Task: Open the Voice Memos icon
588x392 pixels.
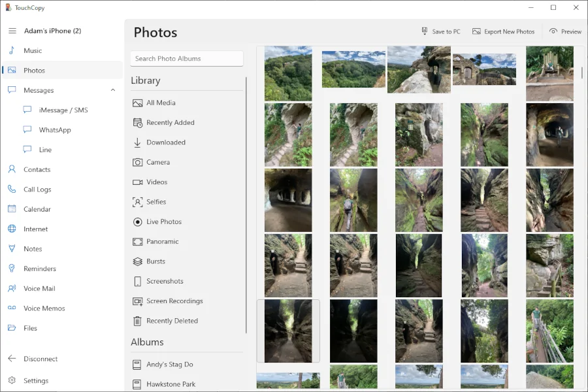Action: click(x=12, y=308)
